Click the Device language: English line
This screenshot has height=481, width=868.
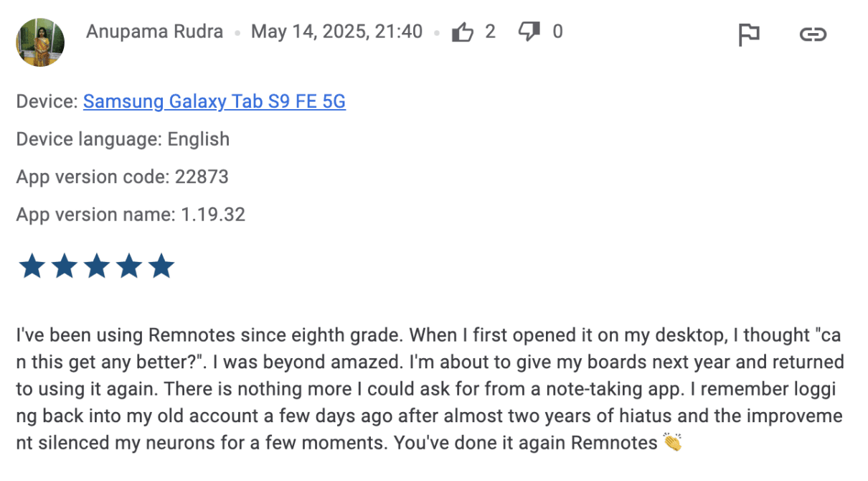123,139
